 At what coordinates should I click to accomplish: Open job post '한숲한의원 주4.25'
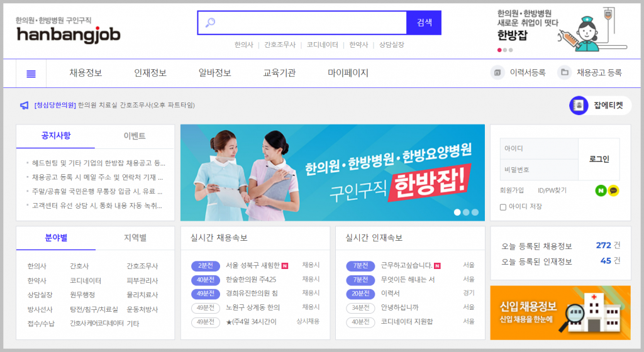(251, 279)
